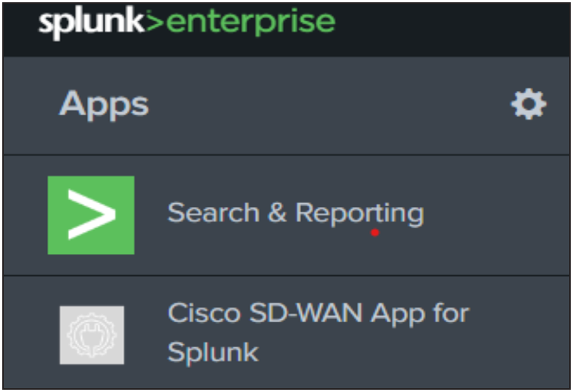
Task: Click the splunk>enterprise logo
Action: [186, 23]
